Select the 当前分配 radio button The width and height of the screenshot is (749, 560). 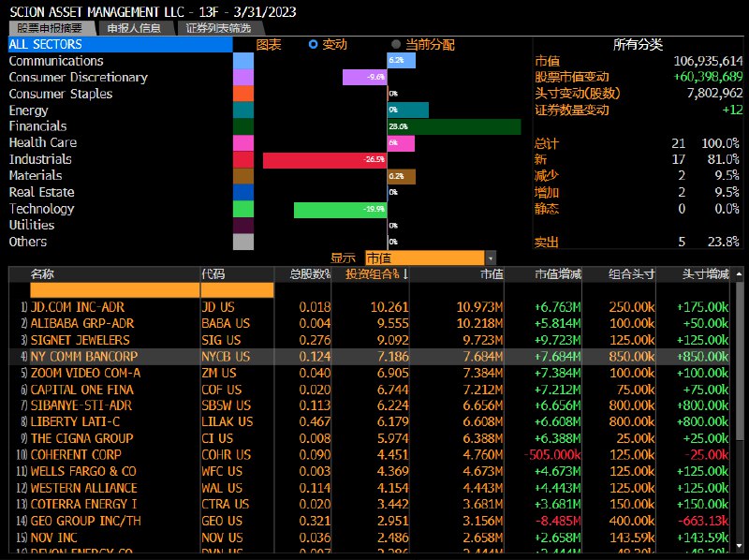(x=395, y=44)
